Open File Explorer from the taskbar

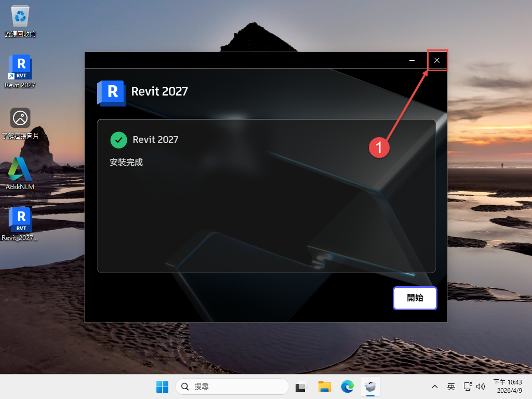click(x=325, y=387)
